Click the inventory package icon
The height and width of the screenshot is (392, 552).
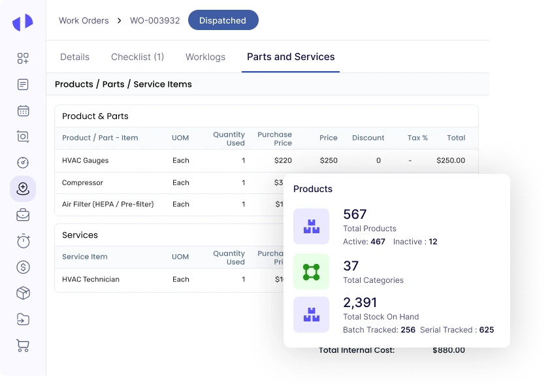tap(23, 293)
